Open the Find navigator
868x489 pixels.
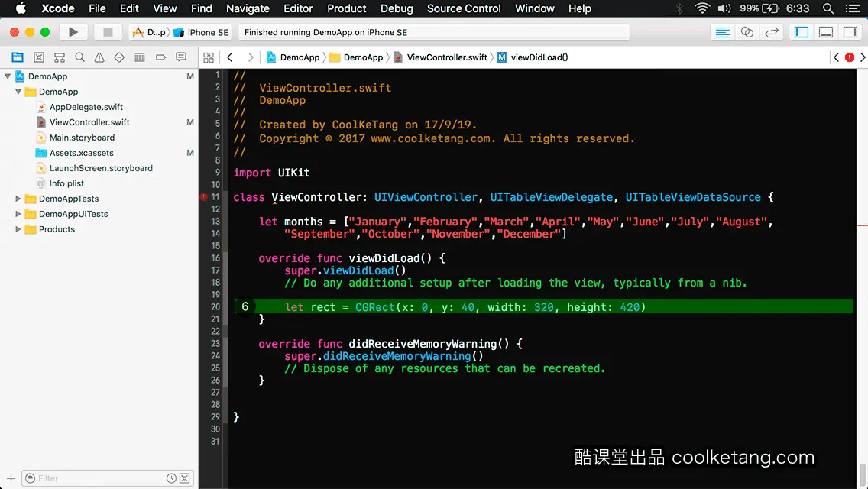(79, 57)
